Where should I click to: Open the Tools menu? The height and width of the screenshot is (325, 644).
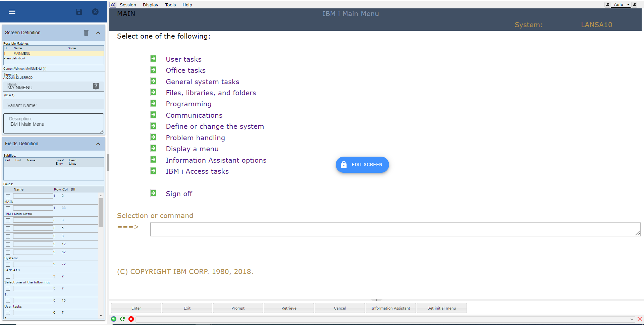click(170, 5)
